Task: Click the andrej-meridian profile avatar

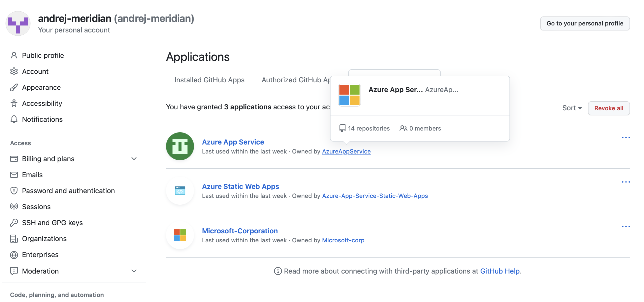Action: point(18,23)
